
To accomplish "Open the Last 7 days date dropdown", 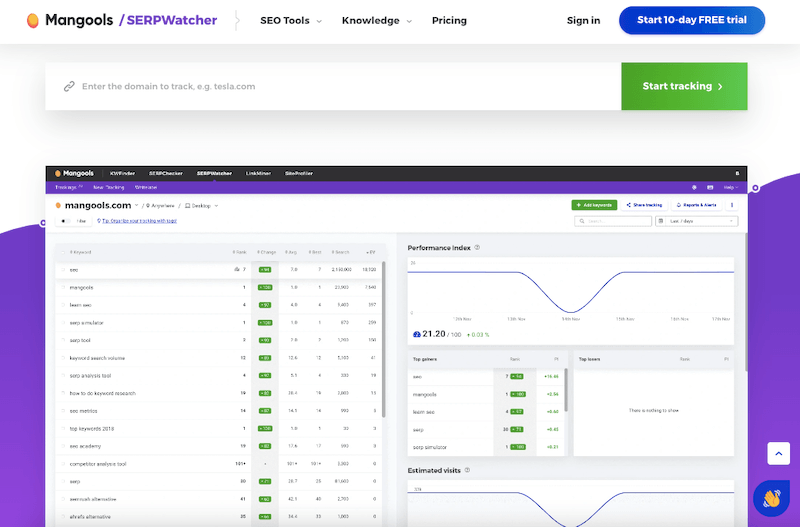I will point(696,221).
